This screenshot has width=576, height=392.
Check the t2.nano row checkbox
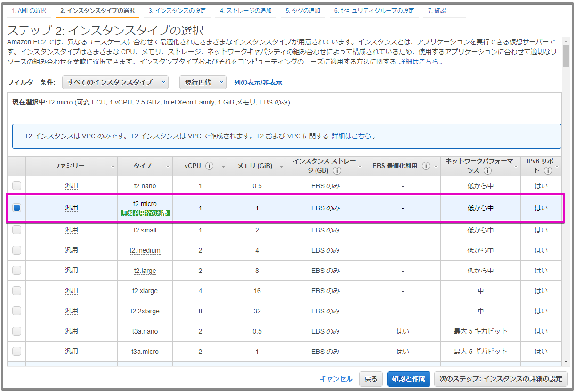pyautogui.click(x=17, y=185)
